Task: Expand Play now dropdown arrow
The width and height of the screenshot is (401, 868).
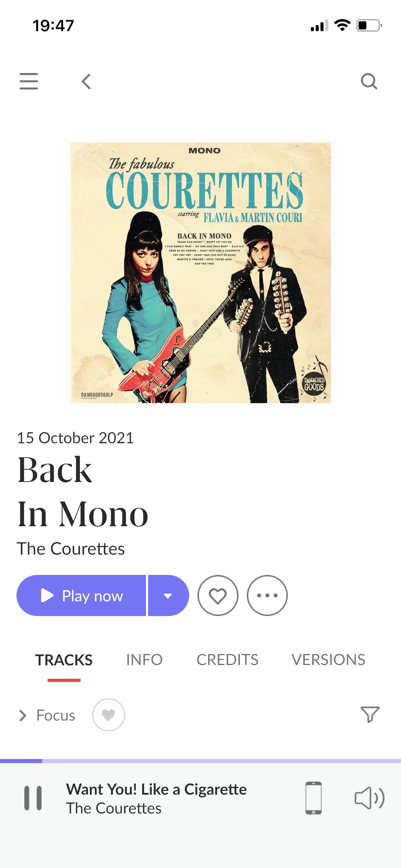Action: 168,595
